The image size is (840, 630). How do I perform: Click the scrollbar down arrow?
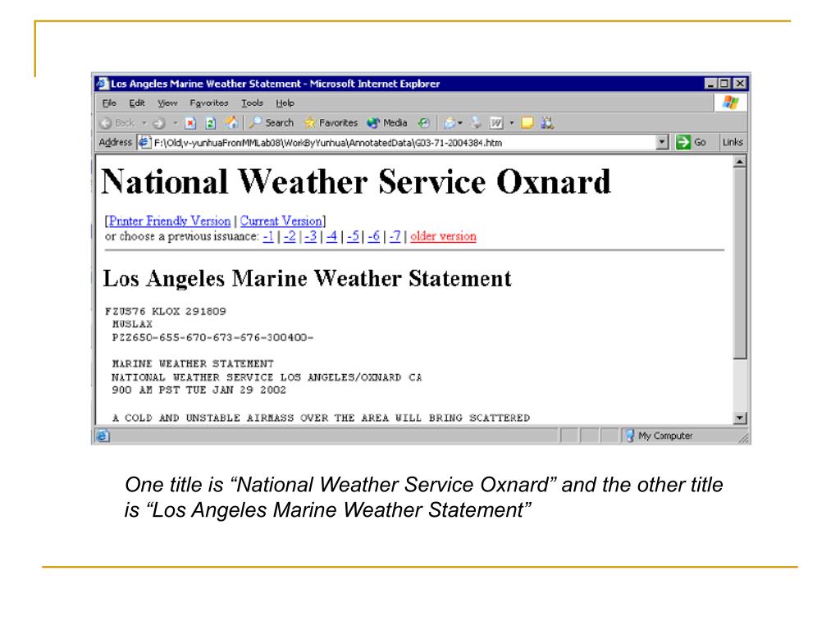click(x=740, y=418)
